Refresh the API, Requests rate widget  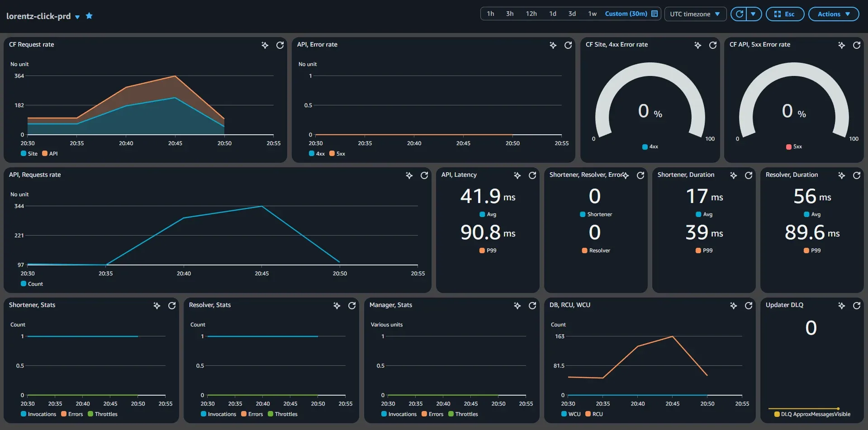coord(424,175)
